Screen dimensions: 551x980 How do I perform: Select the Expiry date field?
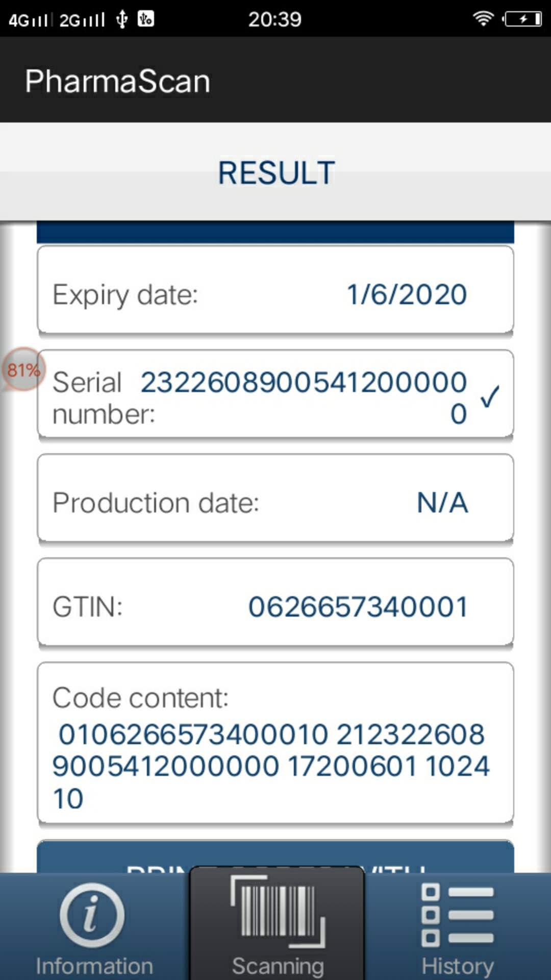275,290
